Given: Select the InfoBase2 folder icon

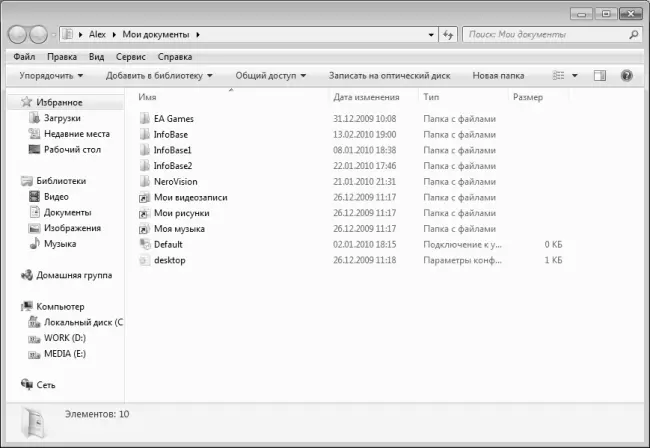Looking at the screenshot, I should [145, 166].
